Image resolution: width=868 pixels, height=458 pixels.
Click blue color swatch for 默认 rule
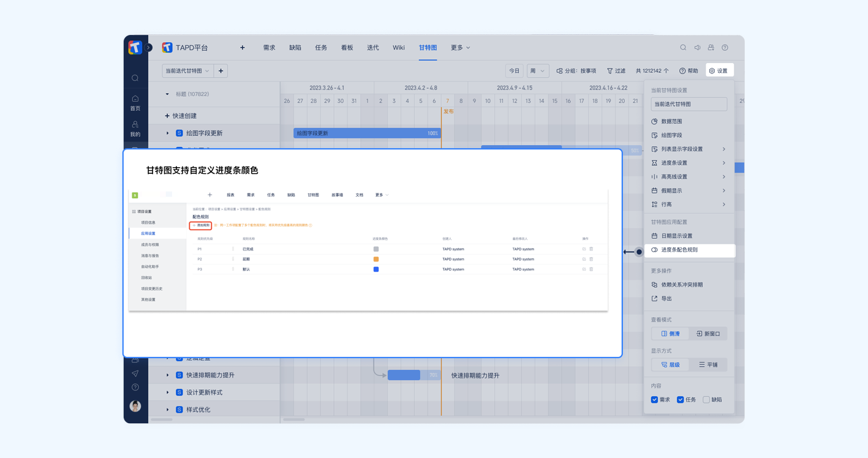click(x=376, y=269)
